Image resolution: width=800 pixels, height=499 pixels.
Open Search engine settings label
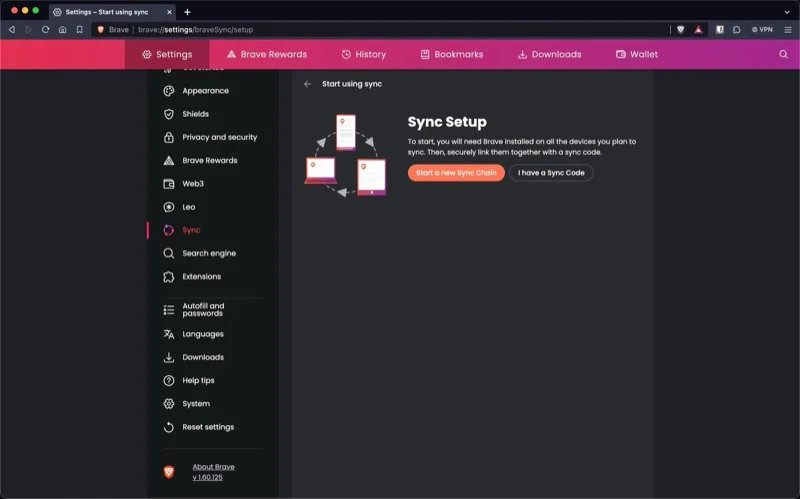(209, 253)
